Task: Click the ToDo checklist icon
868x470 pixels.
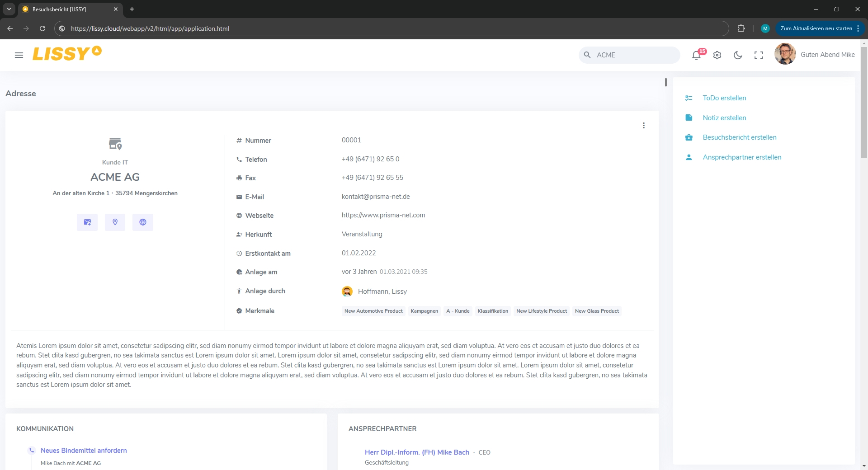Action: 689,98
